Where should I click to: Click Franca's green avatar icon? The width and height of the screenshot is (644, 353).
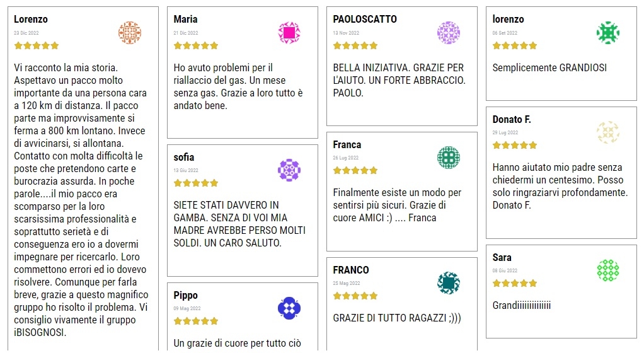point(449,158)
